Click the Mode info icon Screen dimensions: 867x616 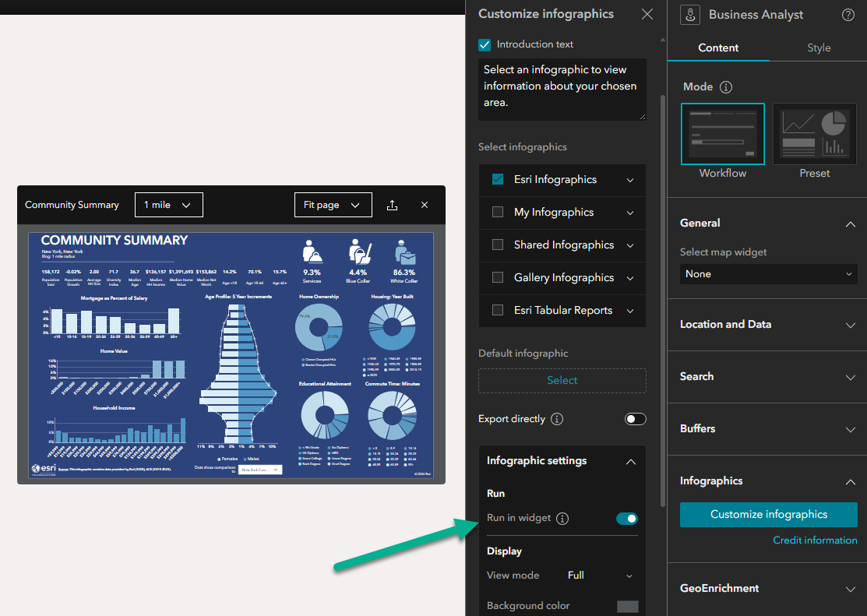[726, 86]
